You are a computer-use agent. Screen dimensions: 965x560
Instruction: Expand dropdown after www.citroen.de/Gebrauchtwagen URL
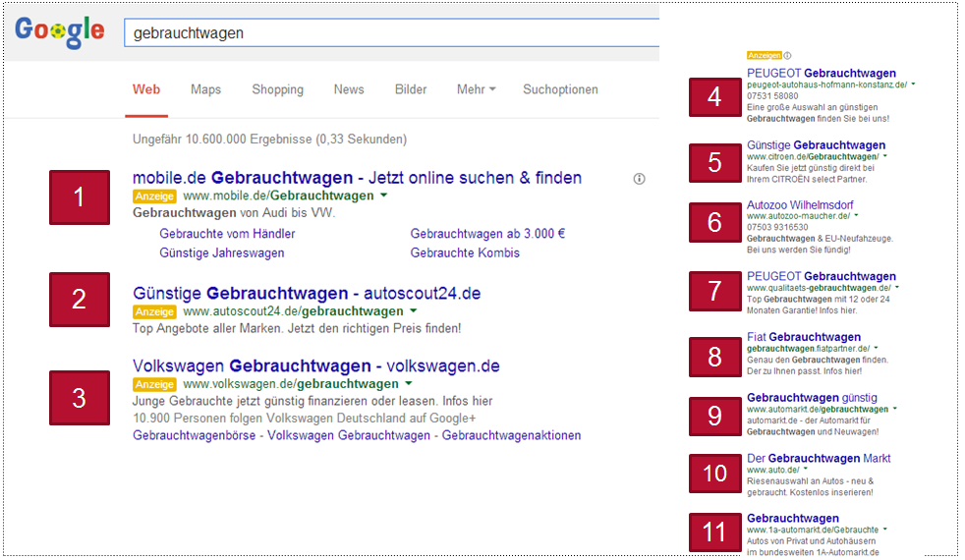[885, 156]
